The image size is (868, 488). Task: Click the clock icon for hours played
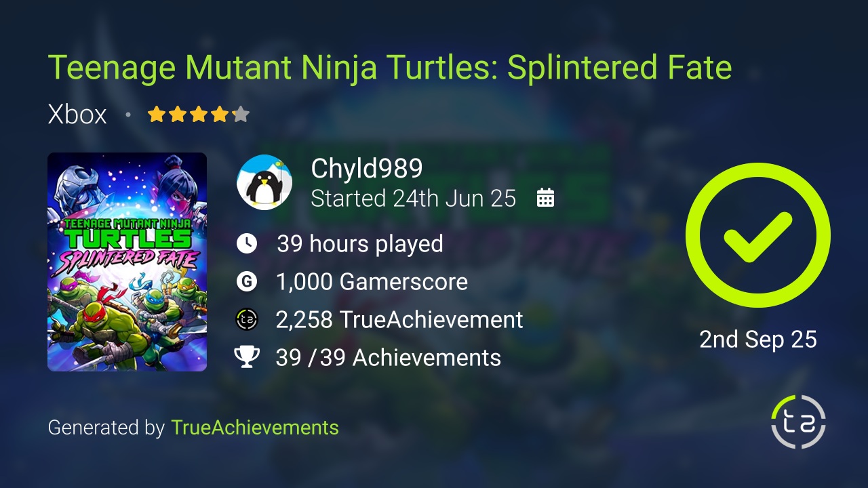tap(247, 243)
